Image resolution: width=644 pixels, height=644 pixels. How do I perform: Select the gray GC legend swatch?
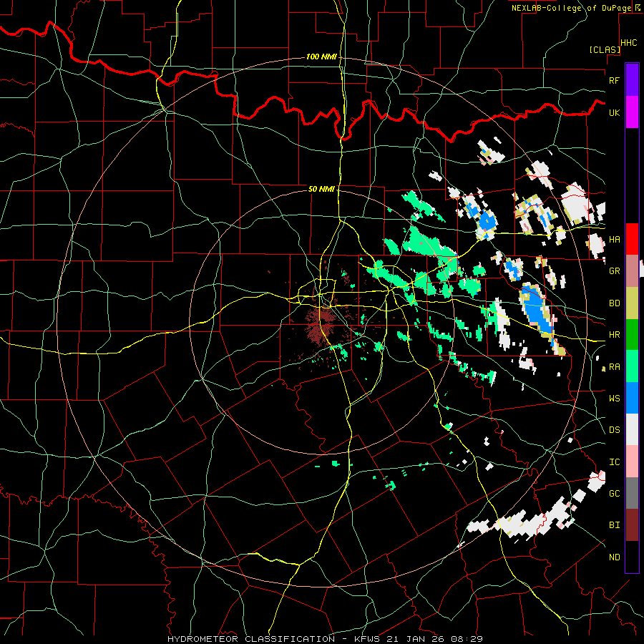(x=632, y=493)
